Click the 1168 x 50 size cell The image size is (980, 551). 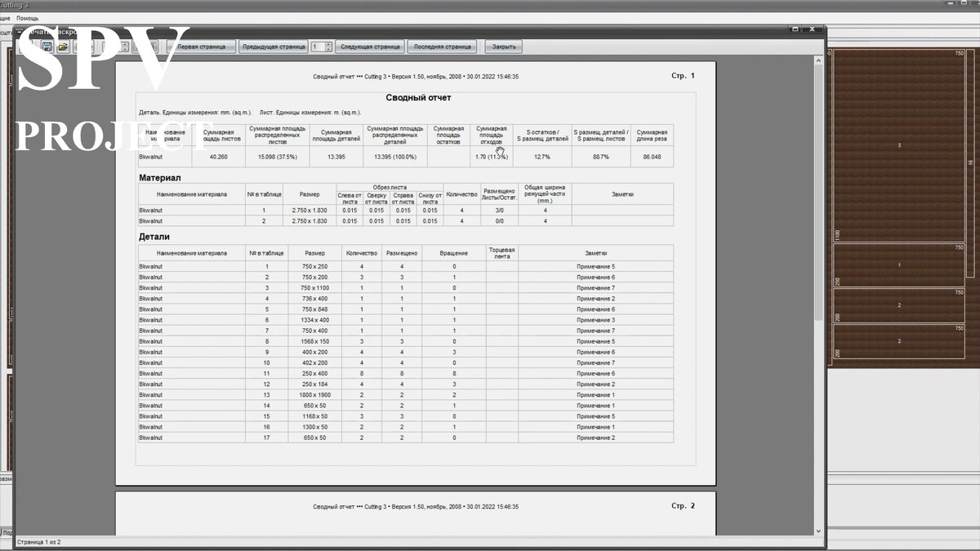314,416
